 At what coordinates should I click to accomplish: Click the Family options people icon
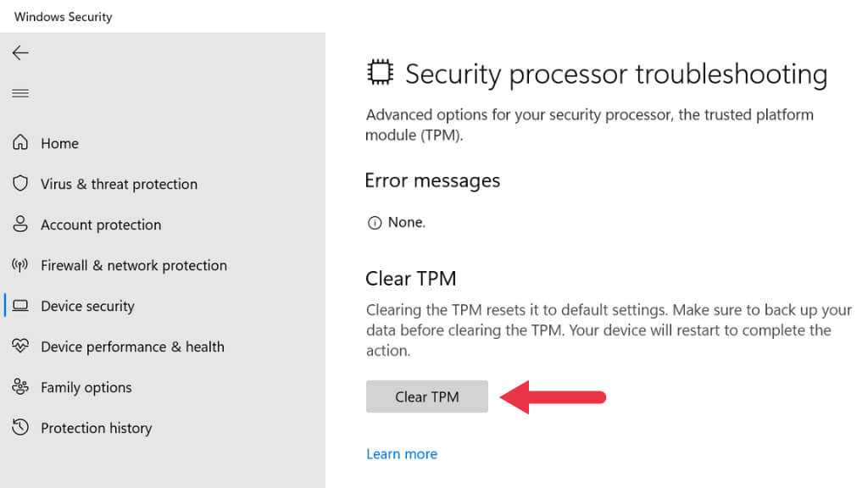tap(20, 387)
